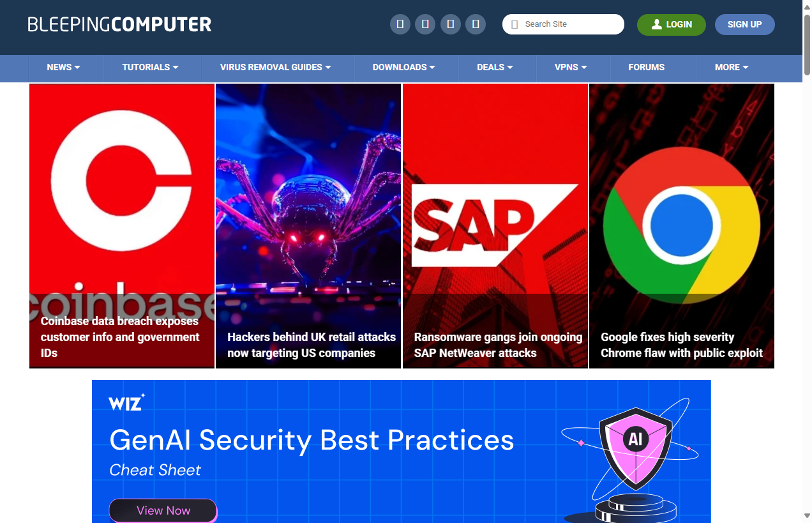Viewport: 812px width, 523px height.
Task: Open the Virus Removal Guides dropdown
Action: [275, 67]
